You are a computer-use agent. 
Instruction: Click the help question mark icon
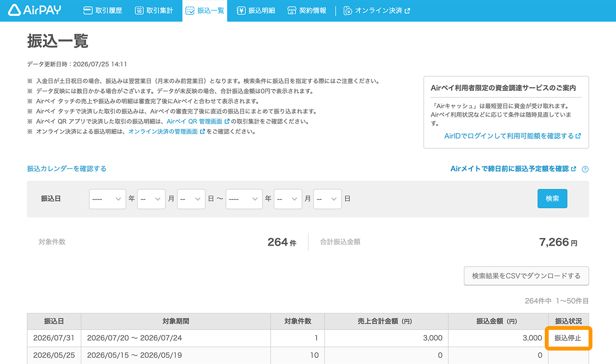tap(585, 169)
